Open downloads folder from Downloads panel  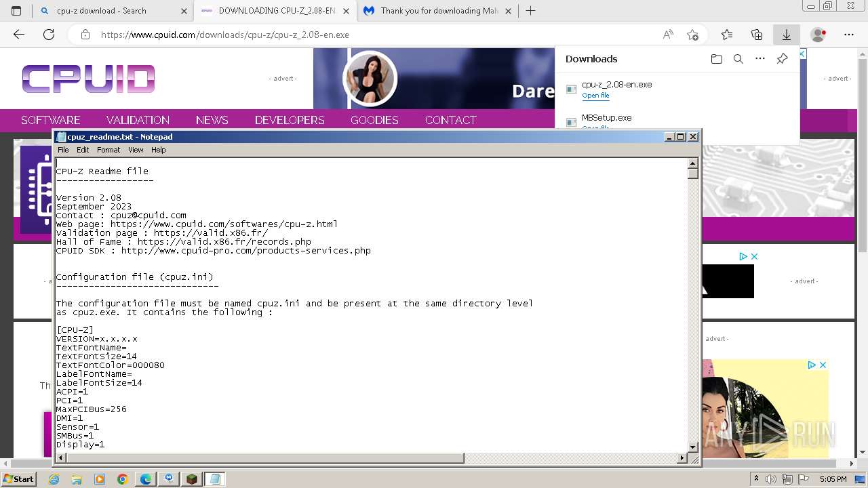click(717, 59)
